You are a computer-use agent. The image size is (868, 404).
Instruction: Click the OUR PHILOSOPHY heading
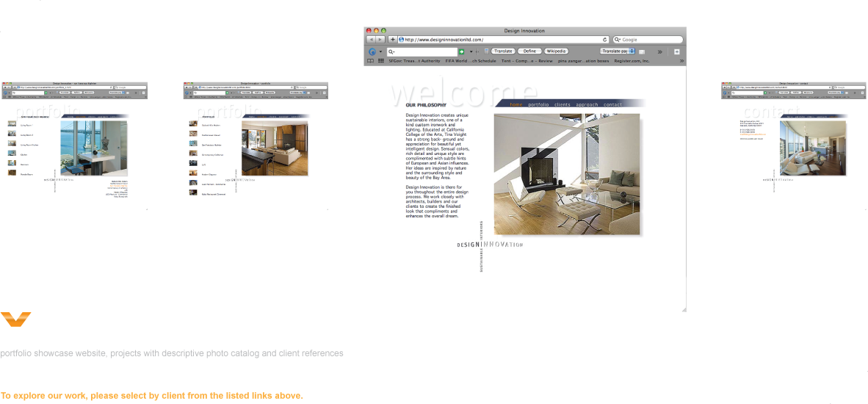pos(426,104)
